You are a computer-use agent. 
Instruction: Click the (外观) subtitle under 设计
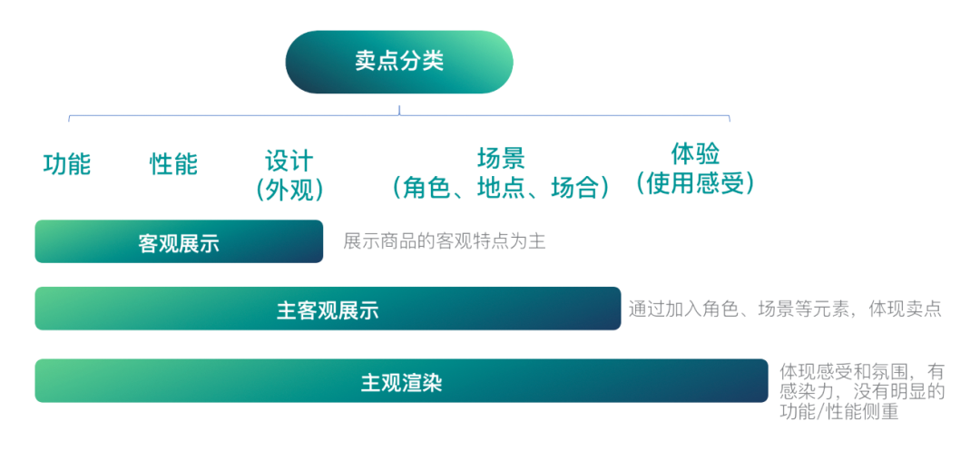(289, 189)
